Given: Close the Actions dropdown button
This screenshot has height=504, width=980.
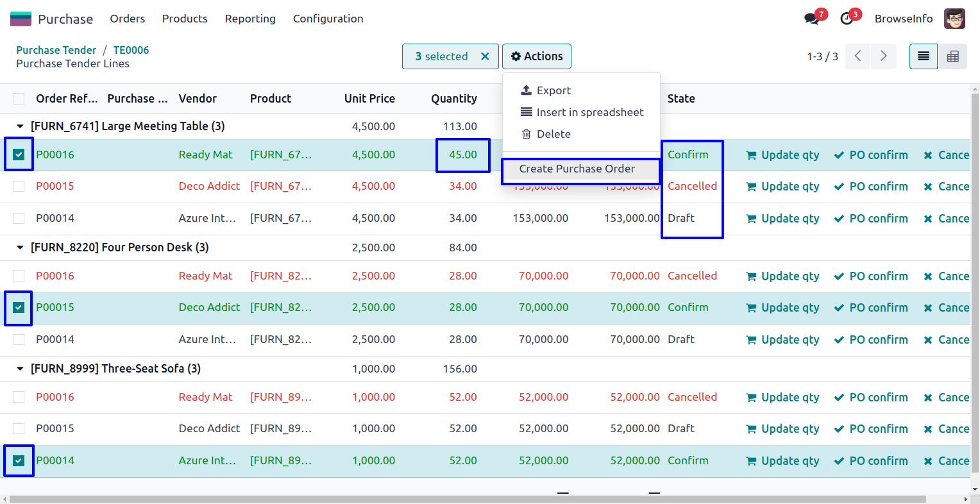Looking at the screenshot, I should coord(537,56).
